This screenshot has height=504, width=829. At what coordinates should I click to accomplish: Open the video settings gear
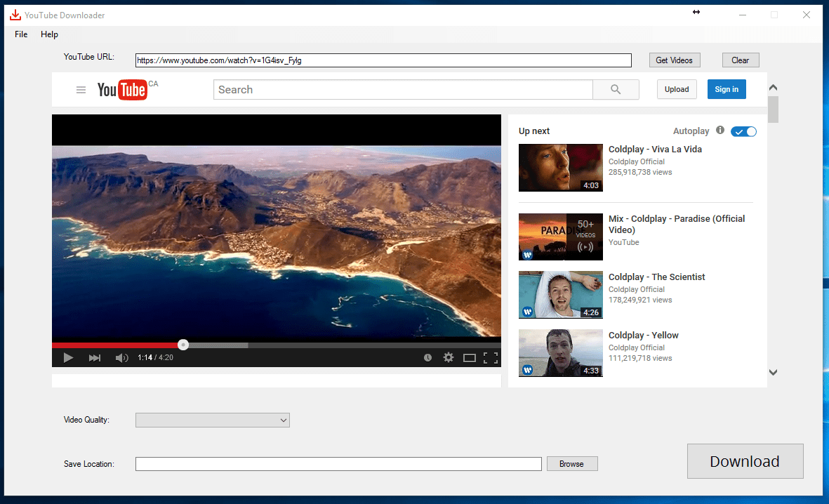[x=449, y=357]
